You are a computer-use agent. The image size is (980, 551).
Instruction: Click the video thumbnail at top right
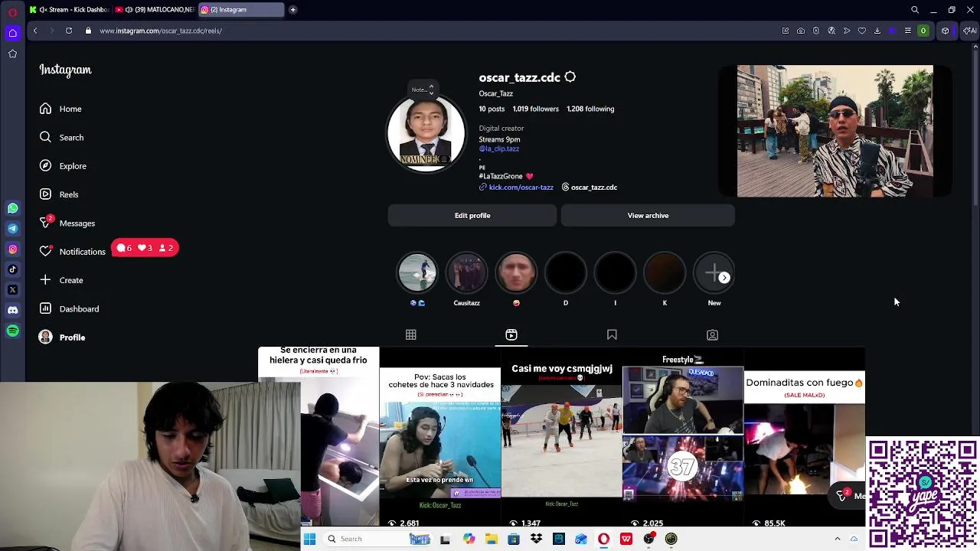pos(835,131)
